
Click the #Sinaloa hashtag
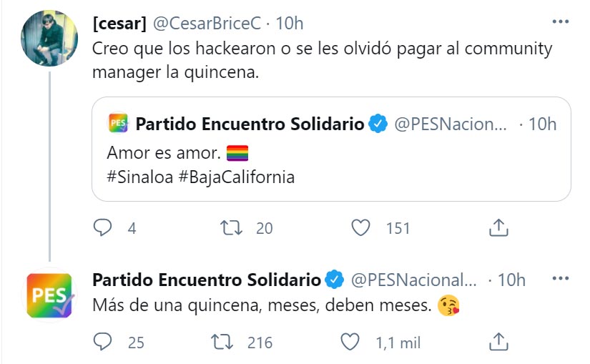(138, 177)
